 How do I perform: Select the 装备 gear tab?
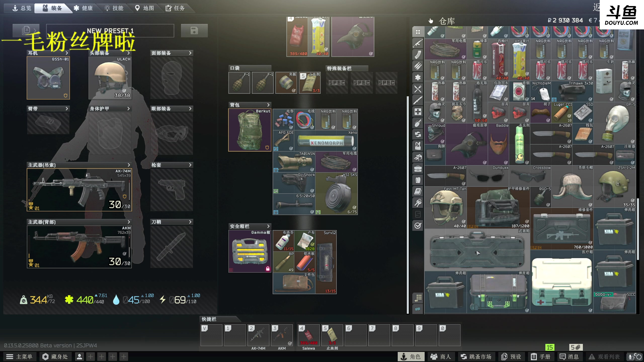pos(52,8)
